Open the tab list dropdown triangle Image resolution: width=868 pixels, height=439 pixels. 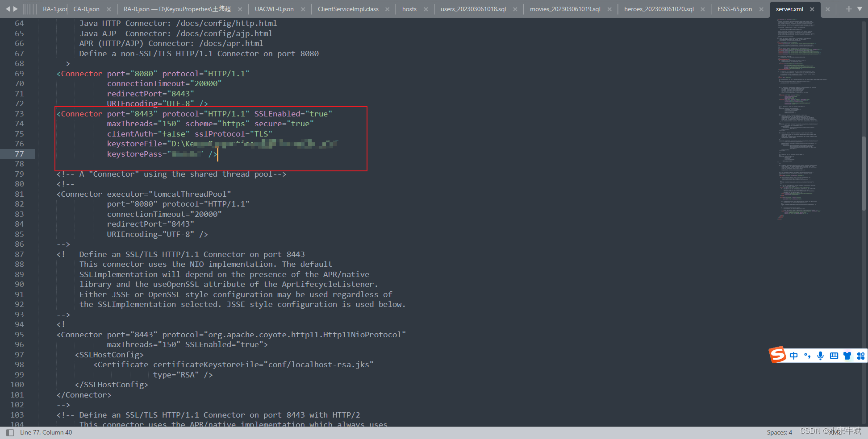tap(860, 9)
